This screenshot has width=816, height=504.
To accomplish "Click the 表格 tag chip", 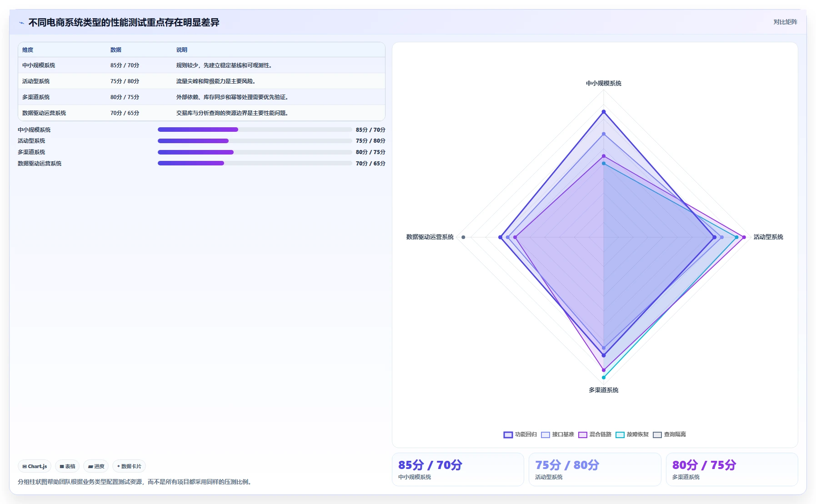I will pos(67,466).
